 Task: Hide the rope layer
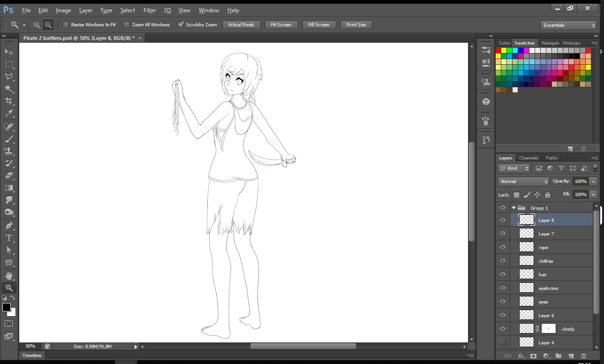click(503, 247)
